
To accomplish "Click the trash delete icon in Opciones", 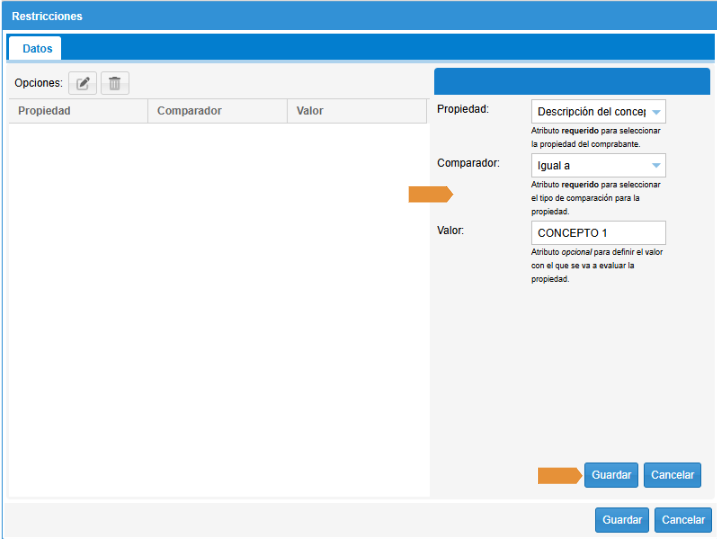I will coord(115,83).
